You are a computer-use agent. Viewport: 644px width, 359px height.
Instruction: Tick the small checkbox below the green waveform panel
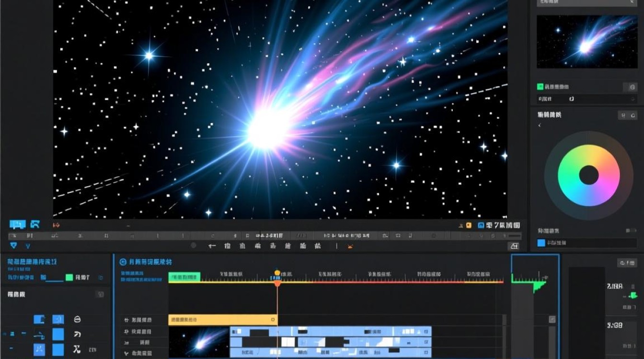(x=552, y=319)
